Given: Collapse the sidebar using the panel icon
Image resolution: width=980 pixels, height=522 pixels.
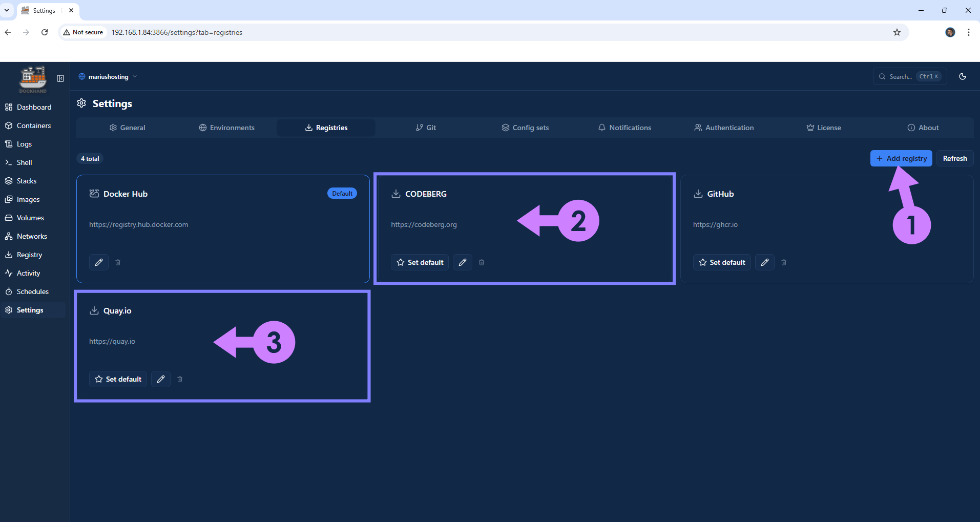Looking at the screenshot, I should click(60, 78).
